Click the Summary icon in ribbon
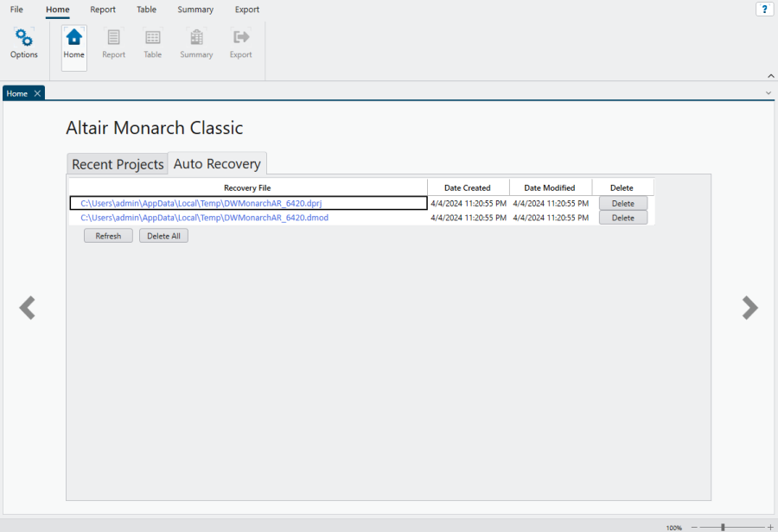Viewport: 778px width, 532px height. point(196,38)
